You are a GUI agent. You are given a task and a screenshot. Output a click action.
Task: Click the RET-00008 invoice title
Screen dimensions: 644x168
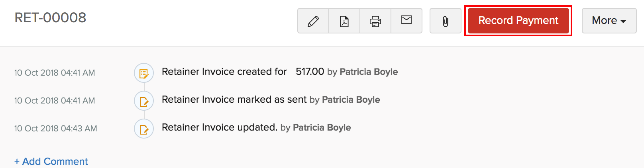tap(50, 18)
